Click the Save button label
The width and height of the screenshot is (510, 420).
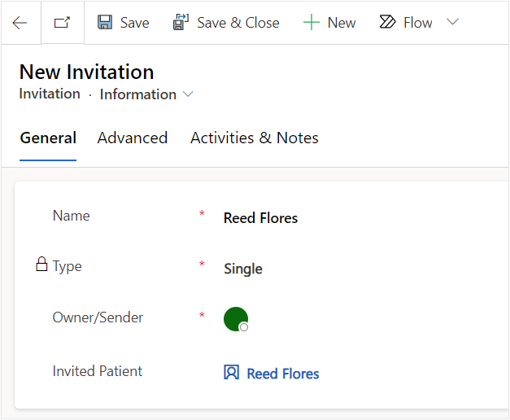(135, 23)
